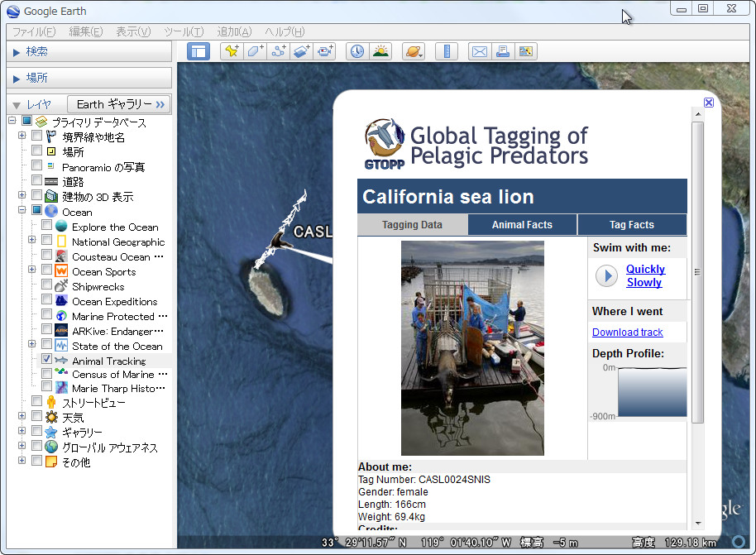Open the Earth ギャラリー button
Viewport: 756px width, 555px height.
[x=118, y=104]
